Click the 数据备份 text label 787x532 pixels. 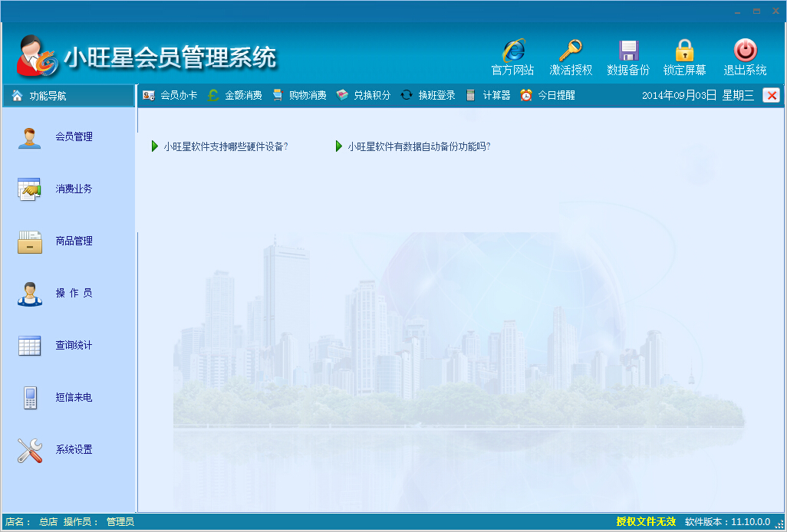click(x=628, y=71)
